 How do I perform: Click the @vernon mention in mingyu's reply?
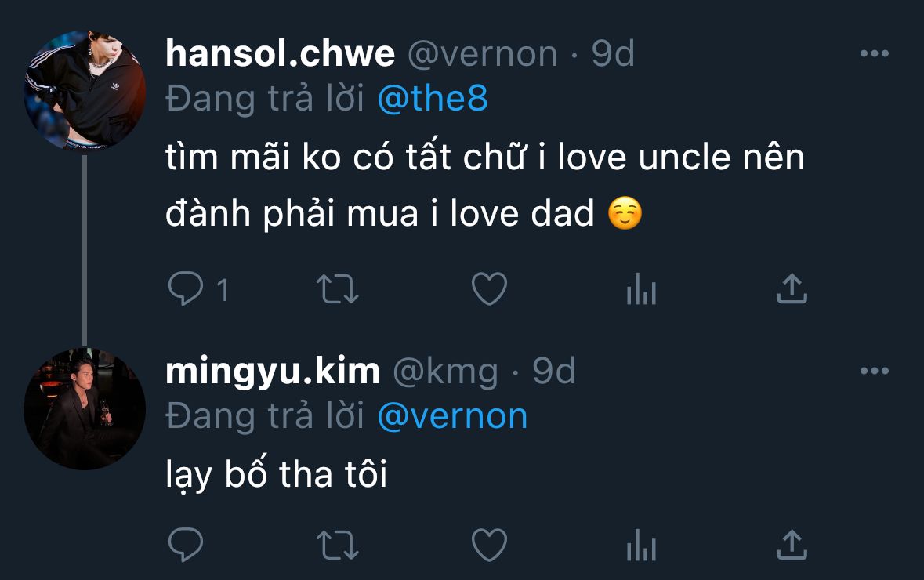click(x=452, y=415)
